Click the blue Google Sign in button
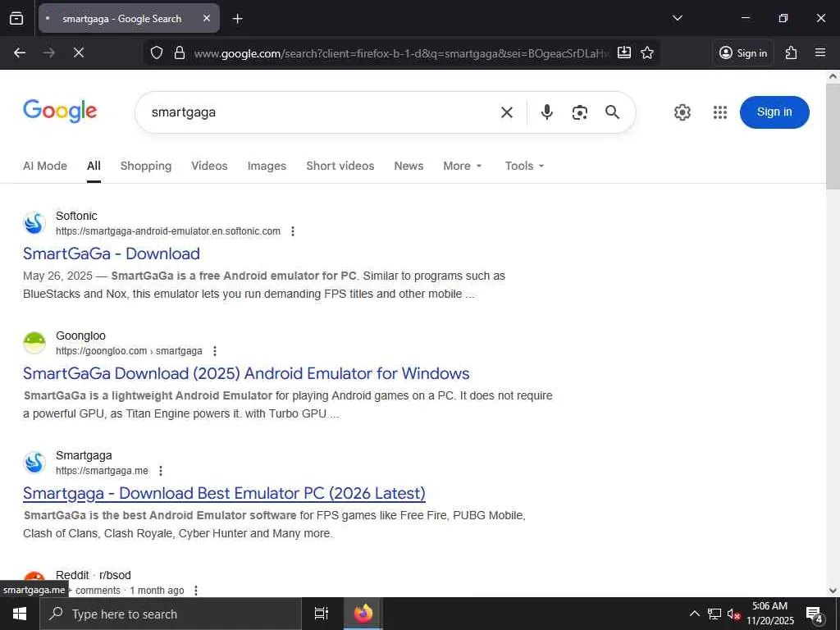The width and height of the screenshot is (840, 630). tap(774, 112)
